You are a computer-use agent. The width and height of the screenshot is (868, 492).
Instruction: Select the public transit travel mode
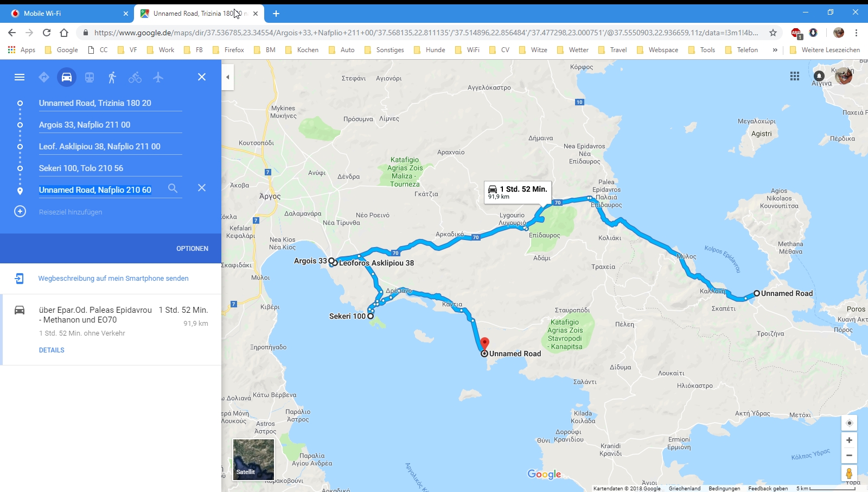(x=90, y=77)
